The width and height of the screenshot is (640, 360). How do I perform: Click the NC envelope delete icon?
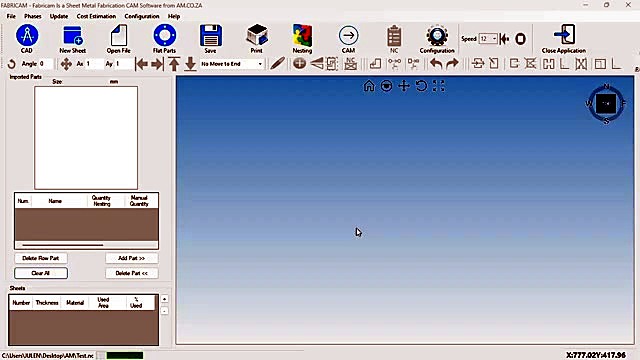pos(351,64)
